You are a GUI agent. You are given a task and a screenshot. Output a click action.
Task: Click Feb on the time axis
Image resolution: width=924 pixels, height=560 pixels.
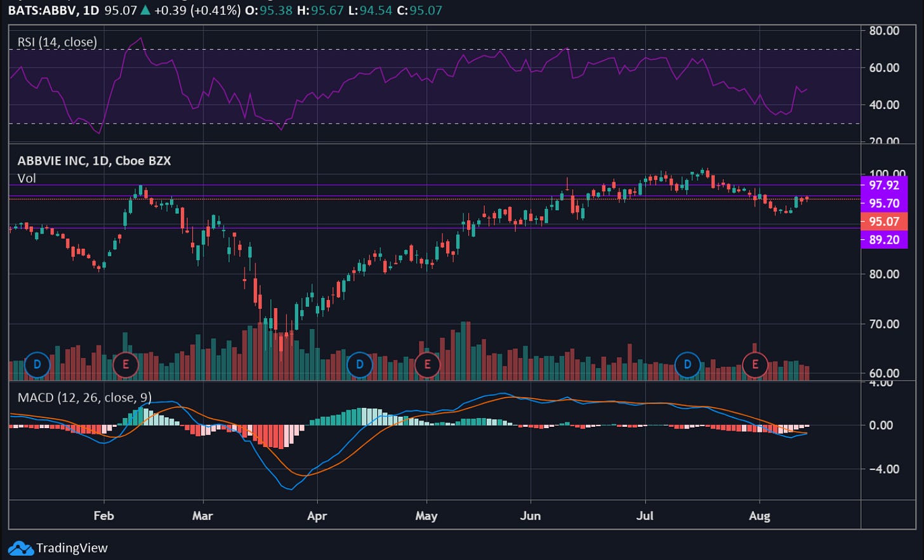click(103, 516)
